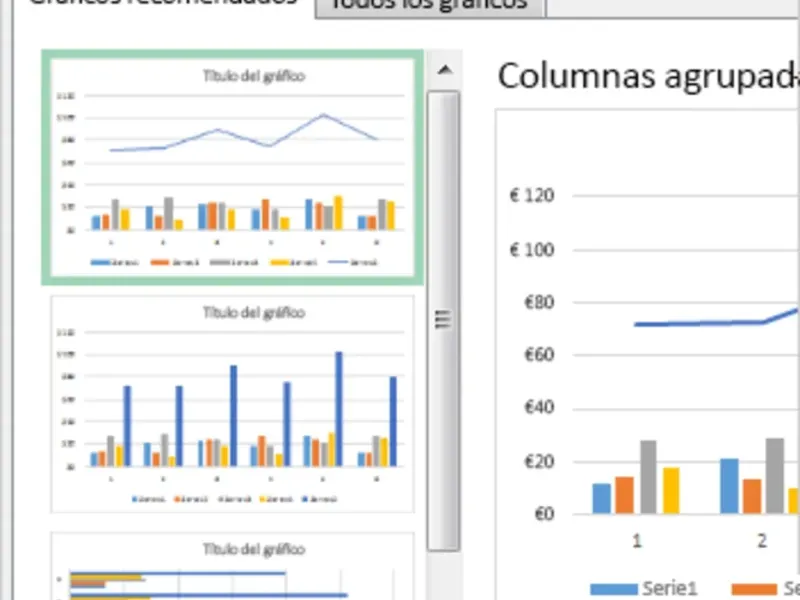The image size is (800, 600).
Task: Click the Título del gráfico of the second thumbnail
Action: (254, 312)
